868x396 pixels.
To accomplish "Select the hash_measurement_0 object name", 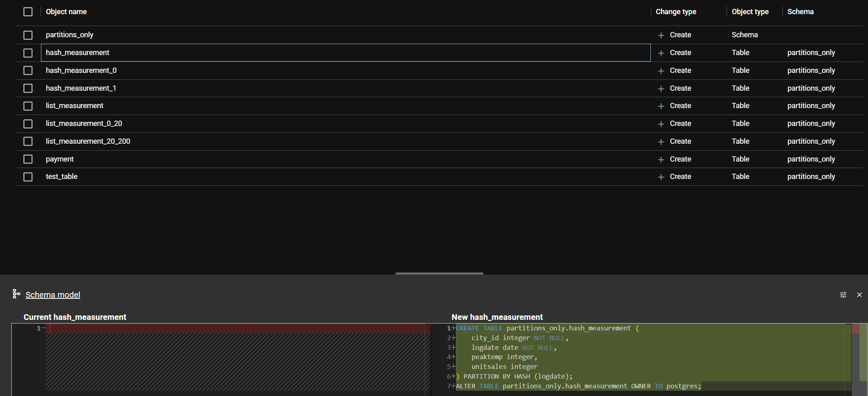I will (81, 70).
